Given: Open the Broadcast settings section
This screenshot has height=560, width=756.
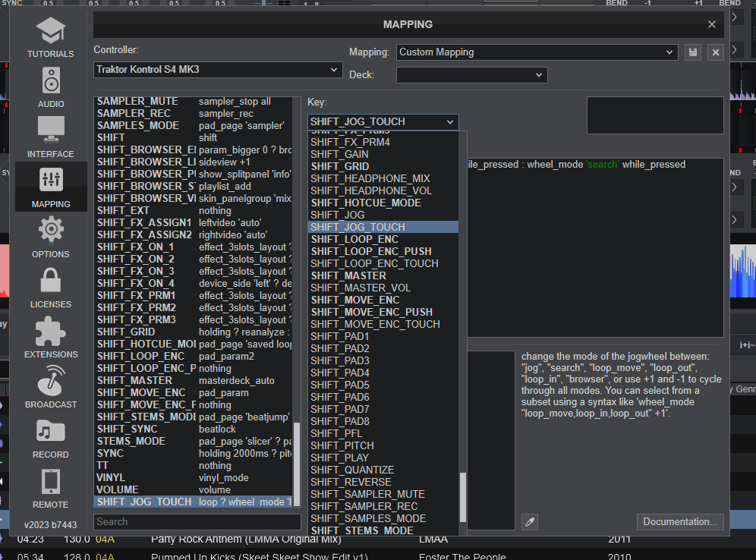Looking at the screenshot, I should coord(51,388).
